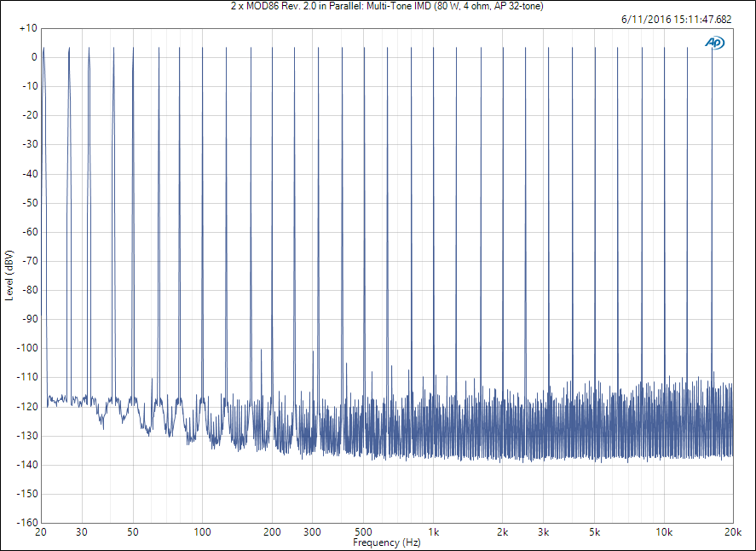This screenshot has width=756, height=551.
Task: Click the -110 level axis tick label
Action: point(27,377)
